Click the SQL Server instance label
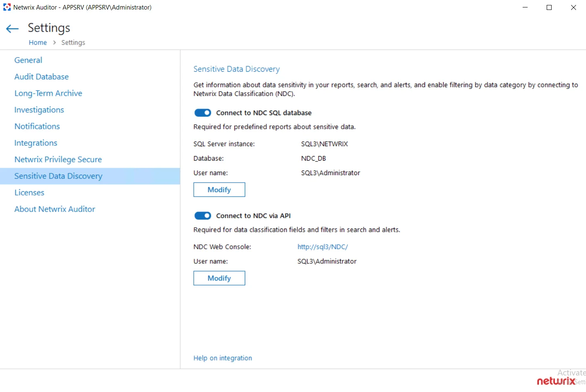 (x=224, y=144)
